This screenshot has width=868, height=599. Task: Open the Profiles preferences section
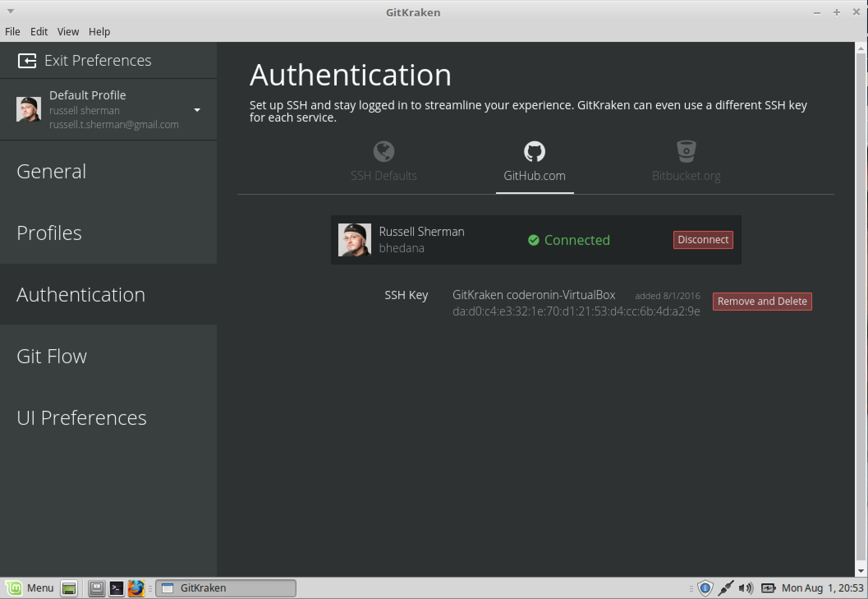click(108, 233)
